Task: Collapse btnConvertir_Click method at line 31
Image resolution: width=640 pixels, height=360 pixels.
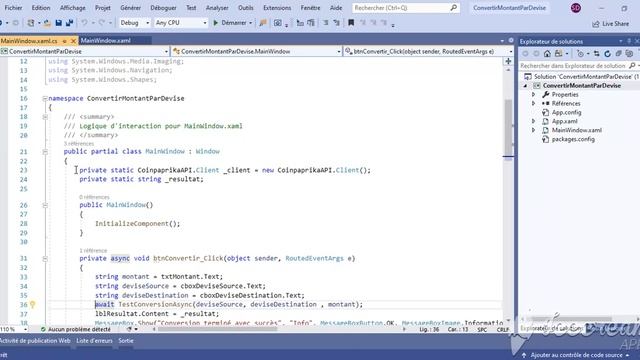Action: [x=45, y=258]
